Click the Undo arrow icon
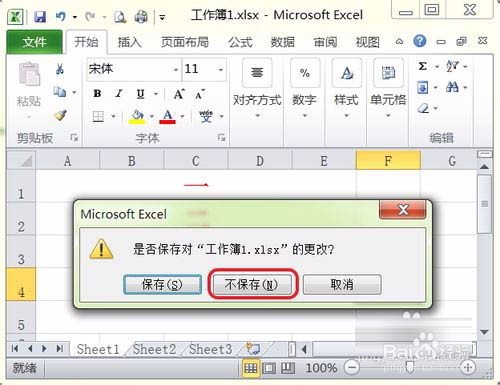500x385 pixels. click(61, 16)
